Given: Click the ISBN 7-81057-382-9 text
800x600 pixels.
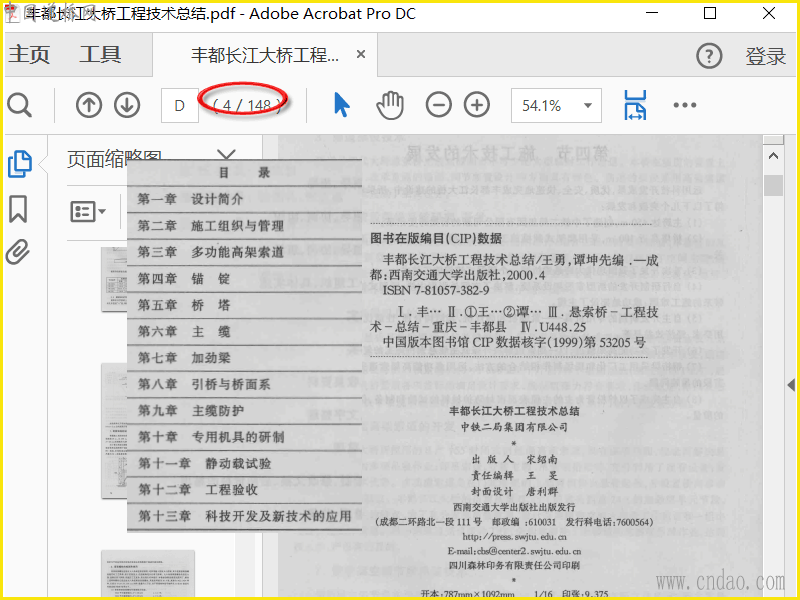Looking at the screenshot, I should pyautogui.click(x=436, y=290).
